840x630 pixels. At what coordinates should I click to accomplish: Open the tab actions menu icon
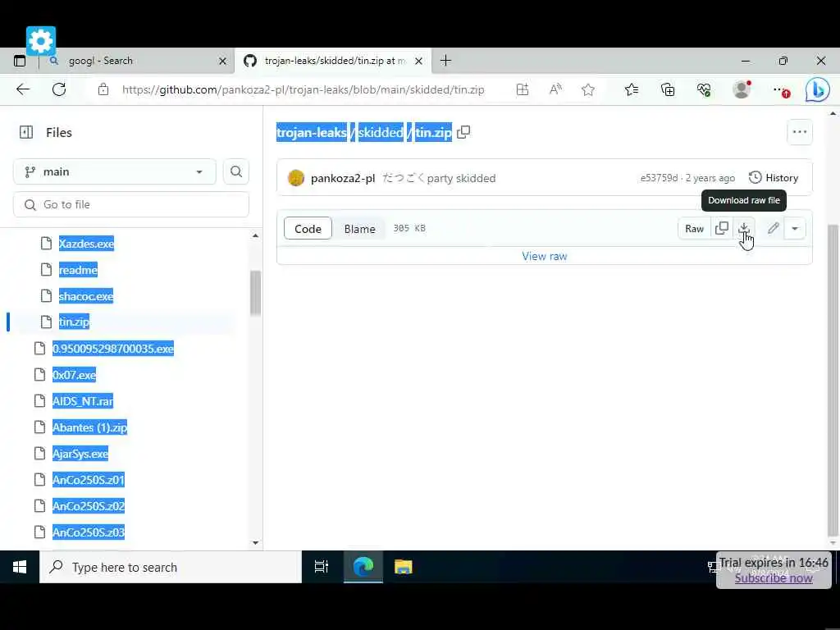click(x=20, y=61)
